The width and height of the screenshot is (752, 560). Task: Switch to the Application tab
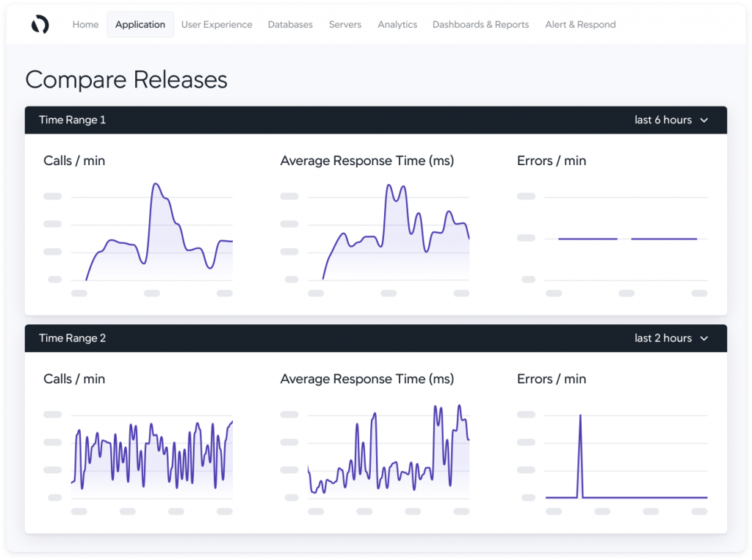(140, 24)
